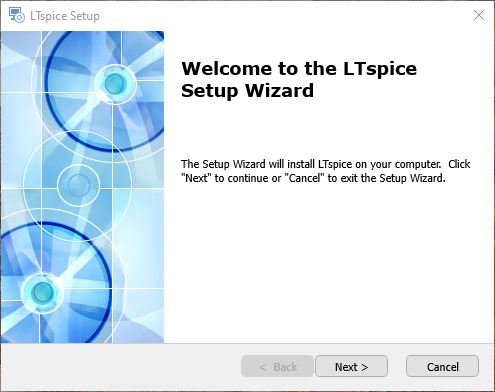
Task: Click the blank white area below the description
Action: click(x=329, y=263)
